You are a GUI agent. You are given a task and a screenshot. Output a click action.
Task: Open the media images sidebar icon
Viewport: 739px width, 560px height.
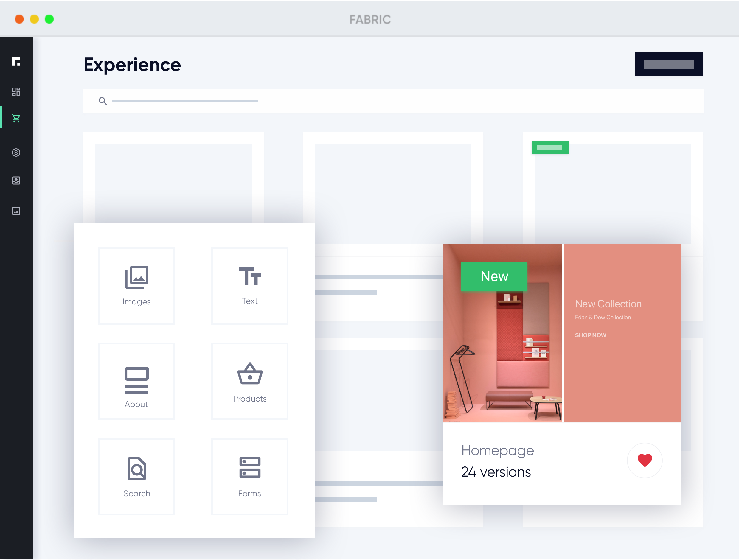click(x=16, y=211)
